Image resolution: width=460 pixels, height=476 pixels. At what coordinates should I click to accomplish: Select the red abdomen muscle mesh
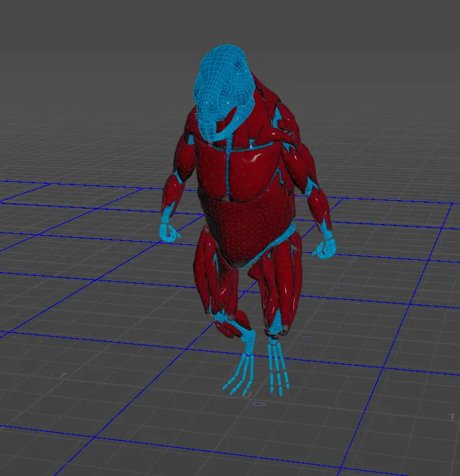point(246,227)
